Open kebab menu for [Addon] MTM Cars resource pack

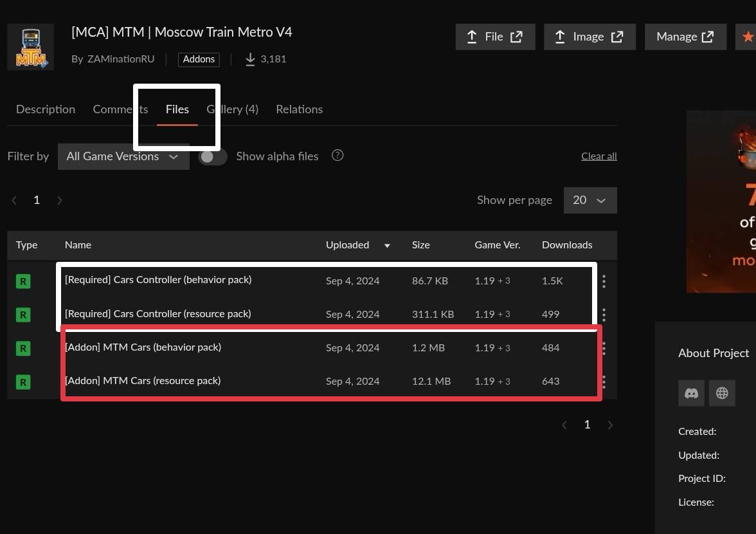click(604, 382)
